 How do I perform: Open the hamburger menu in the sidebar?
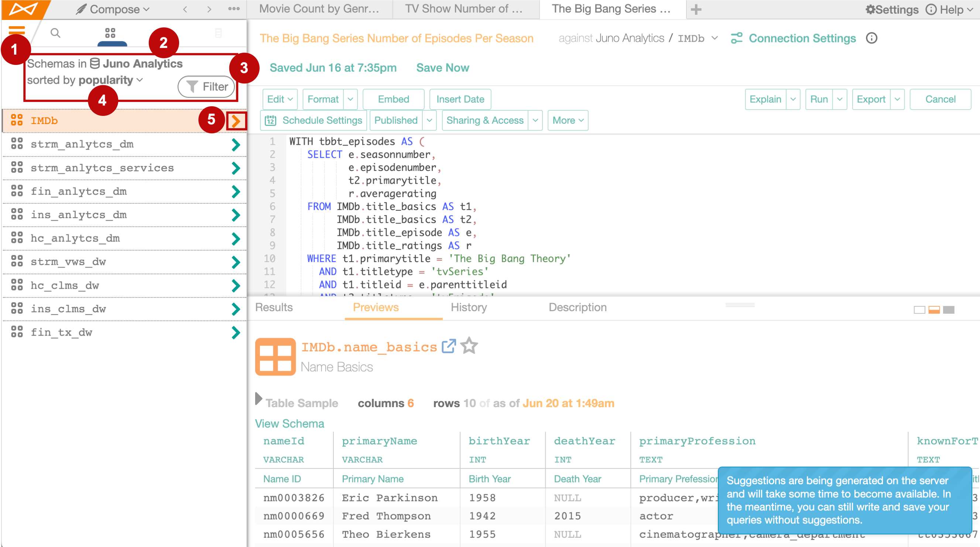point(17,30)
